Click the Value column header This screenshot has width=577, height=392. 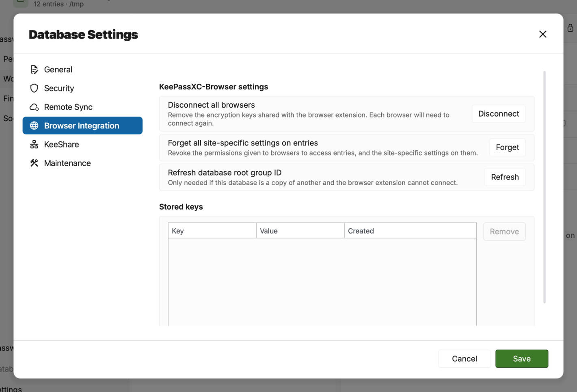pos(300,231)
